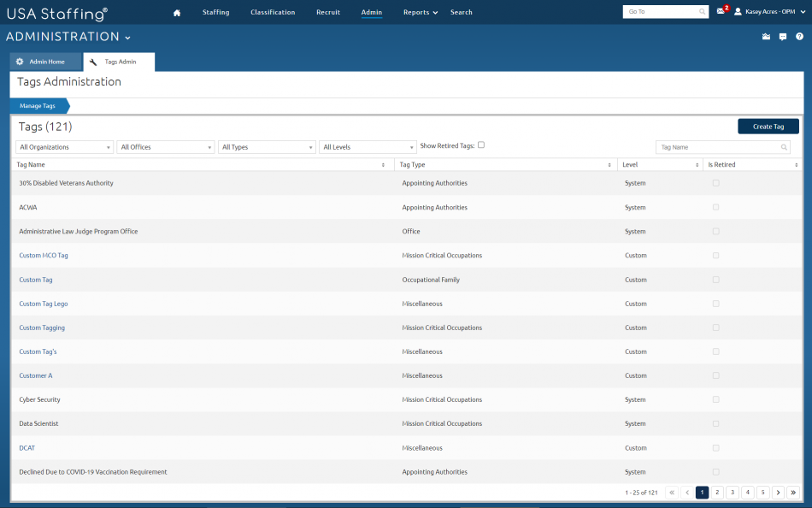The width and height of the screenshot is (812, 508).
Task: Open the Custom MCO Tag link
Action: coord(44,256)
